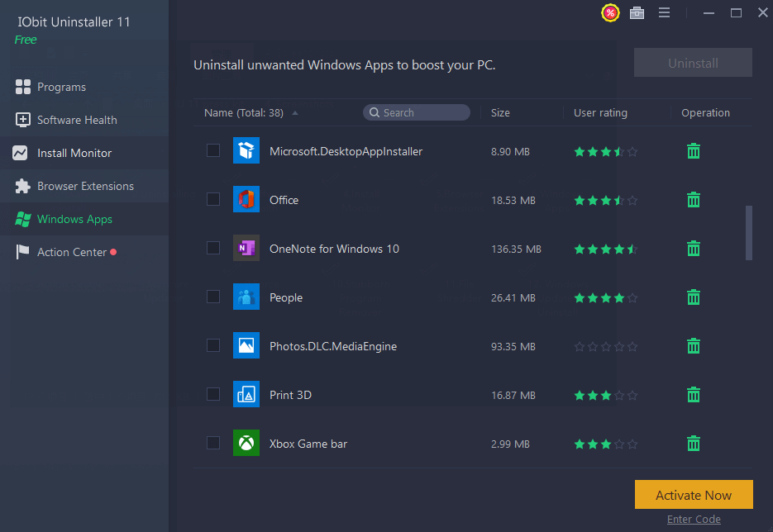Remove OneNote for Windows 10 via trash icon
The image size is (773, 532).
click(693, 249)
